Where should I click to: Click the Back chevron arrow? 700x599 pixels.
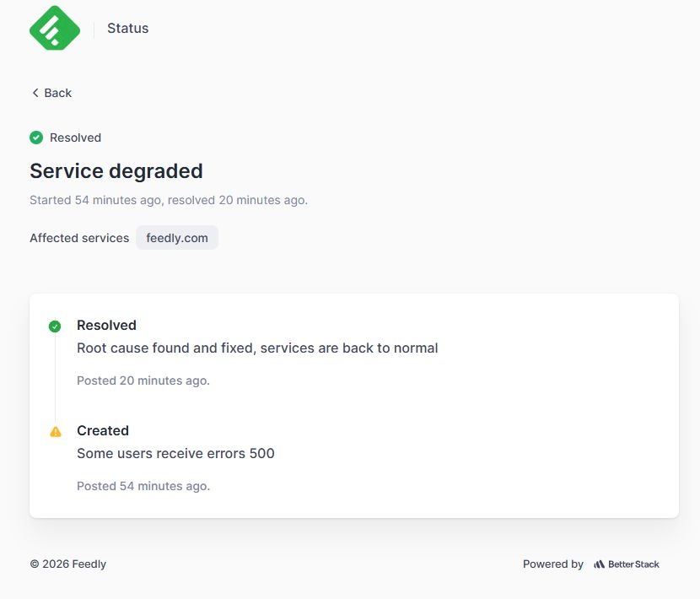35,93
